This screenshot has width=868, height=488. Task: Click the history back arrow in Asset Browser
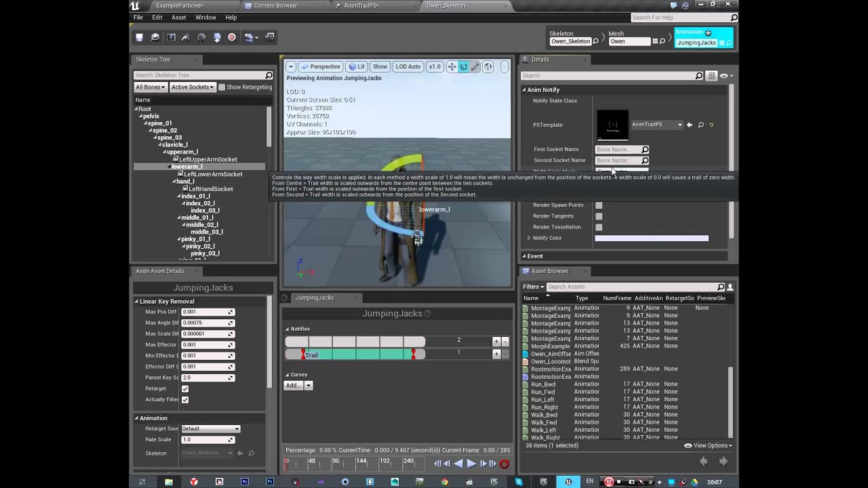[x=703, y=462]
